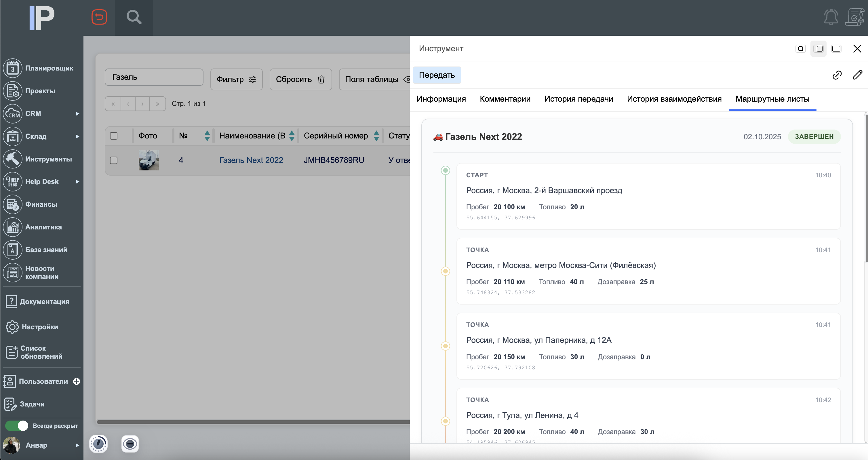Click the notifications bell icon
This screenshot has height=460, width=868.
coord(831,16)
